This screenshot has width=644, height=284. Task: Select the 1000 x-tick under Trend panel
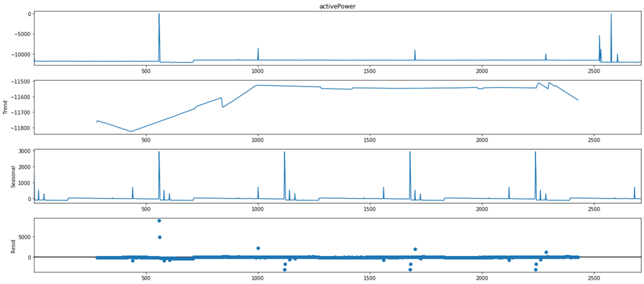(x=258, y=140)
